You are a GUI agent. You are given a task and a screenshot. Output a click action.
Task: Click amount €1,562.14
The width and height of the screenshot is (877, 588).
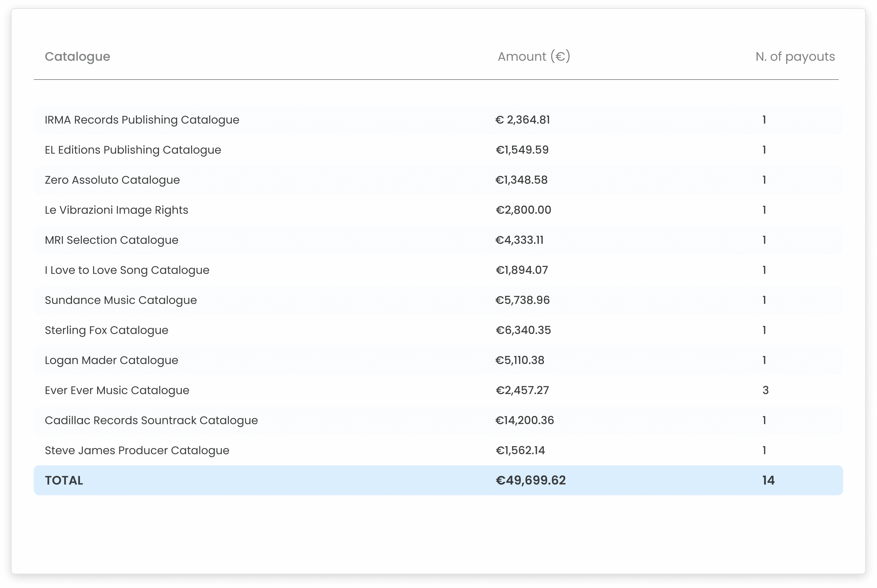click(x=520, y=450)
